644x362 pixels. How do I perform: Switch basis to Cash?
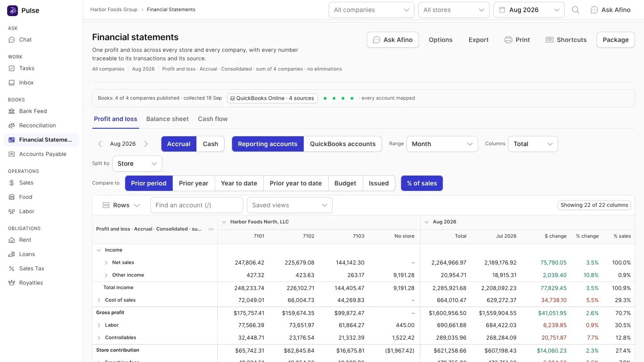coord(211,144)
